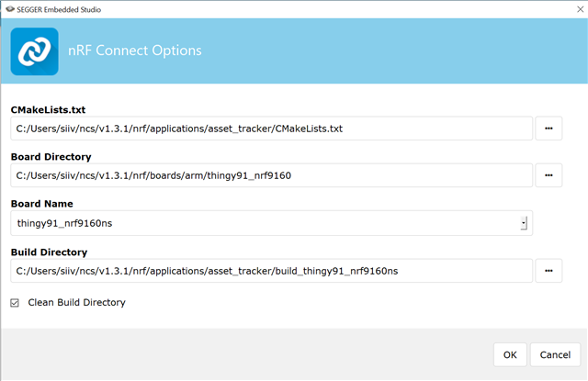The height and width of the screenshot is (381, 588).
Task: Open the Board Directory browse ellipsis button
Action: tap(548, 175)
